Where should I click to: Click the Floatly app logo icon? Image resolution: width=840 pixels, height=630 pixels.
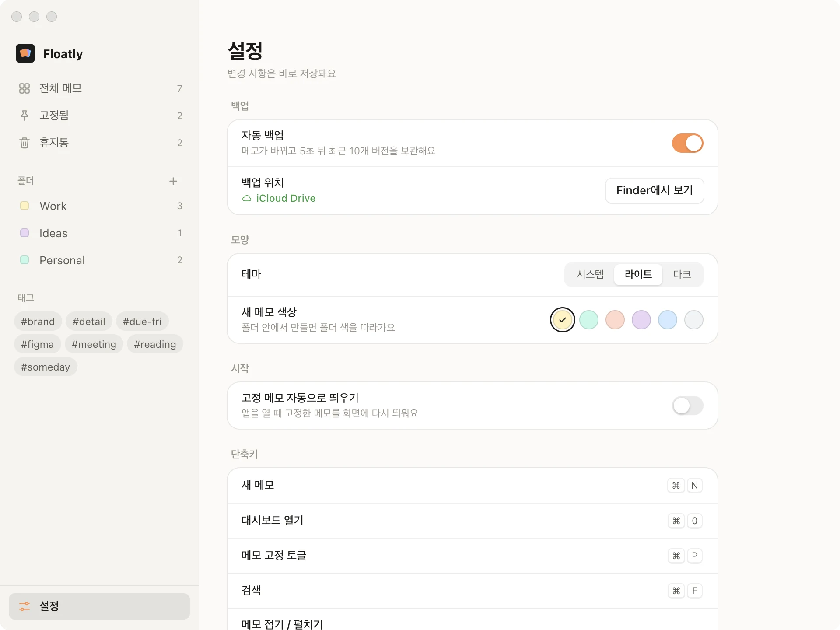click(x=25, y=53)
